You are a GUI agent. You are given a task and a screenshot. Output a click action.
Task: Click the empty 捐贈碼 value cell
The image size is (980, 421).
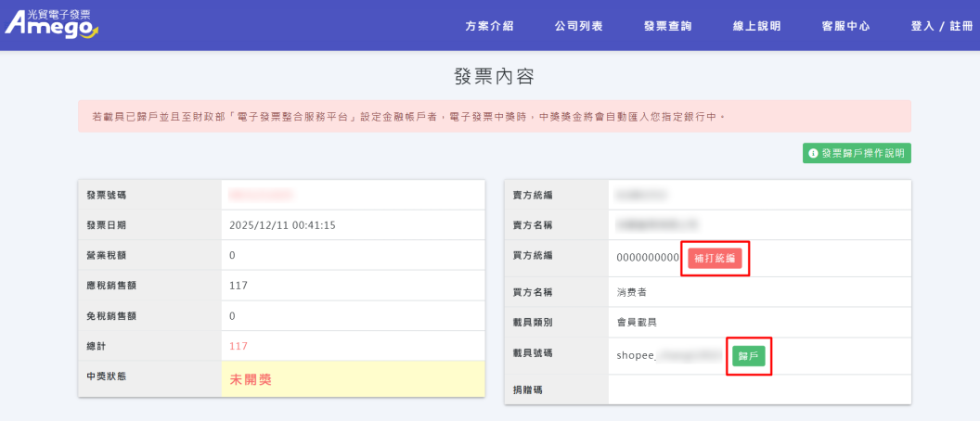coord(758,389)
